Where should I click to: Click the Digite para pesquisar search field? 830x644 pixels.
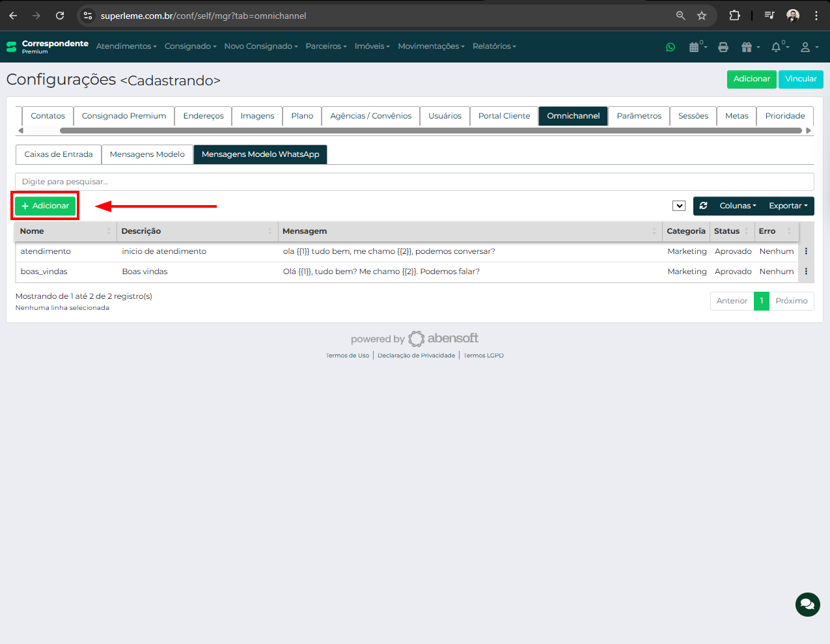[414, 182]
